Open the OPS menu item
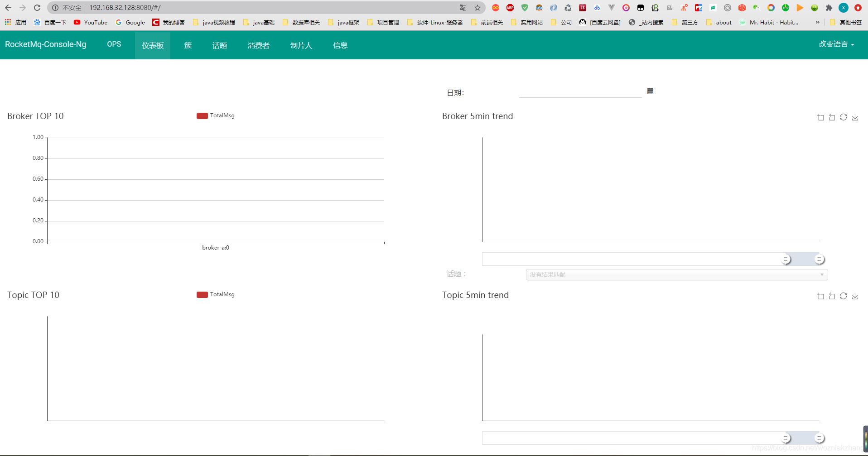Screen dimensions: 868x456 pyautogui.click(x=114, y=44)
